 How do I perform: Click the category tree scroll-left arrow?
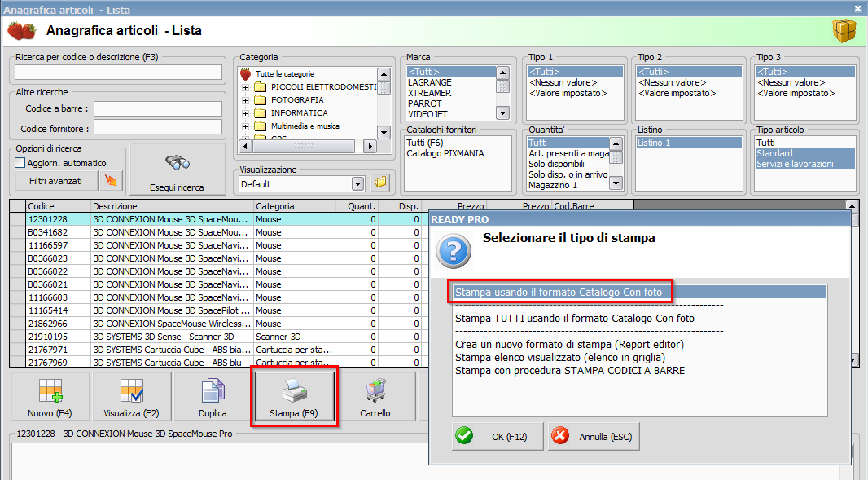pos(246,147)
